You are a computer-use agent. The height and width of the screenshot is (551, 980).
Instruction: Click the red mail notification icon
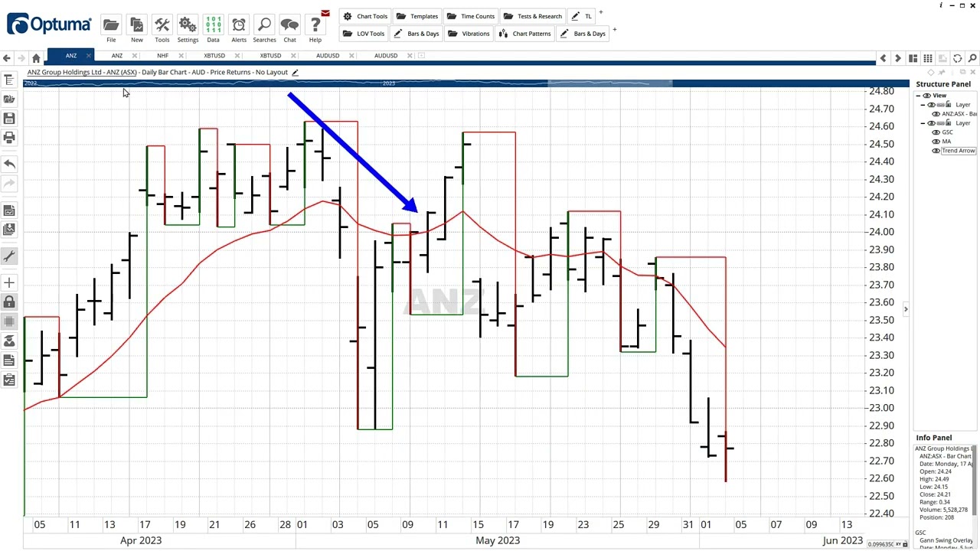click(325, 13)
